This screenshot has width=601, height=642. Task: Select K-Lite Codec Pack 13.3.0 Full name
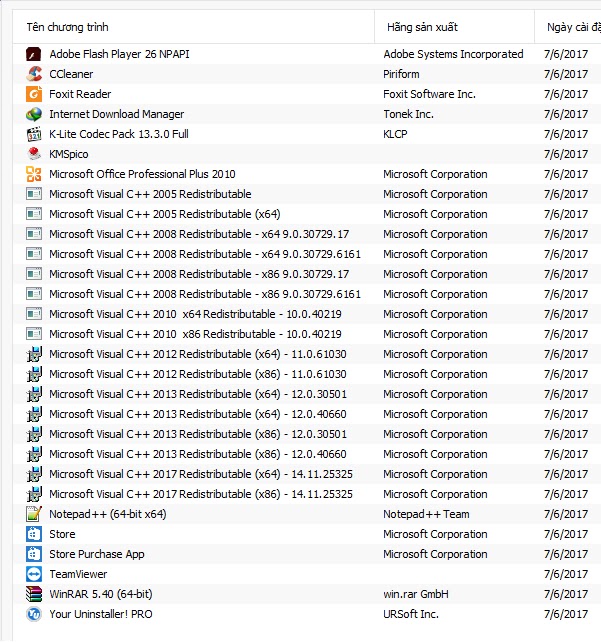pos(119,134)
